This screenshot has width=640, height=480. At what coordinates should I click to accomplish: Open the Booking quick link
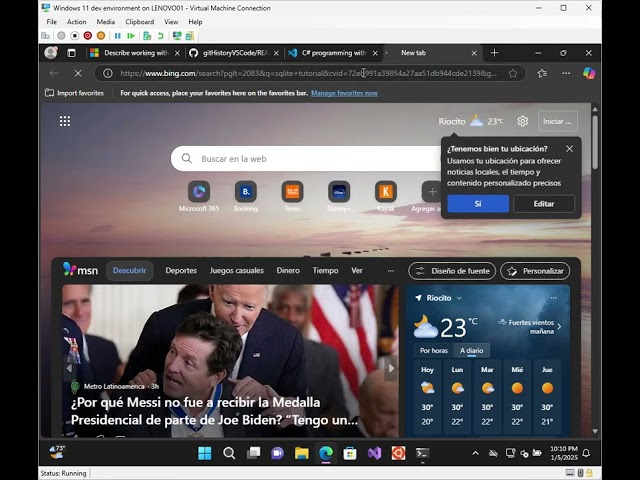[246, 192]
